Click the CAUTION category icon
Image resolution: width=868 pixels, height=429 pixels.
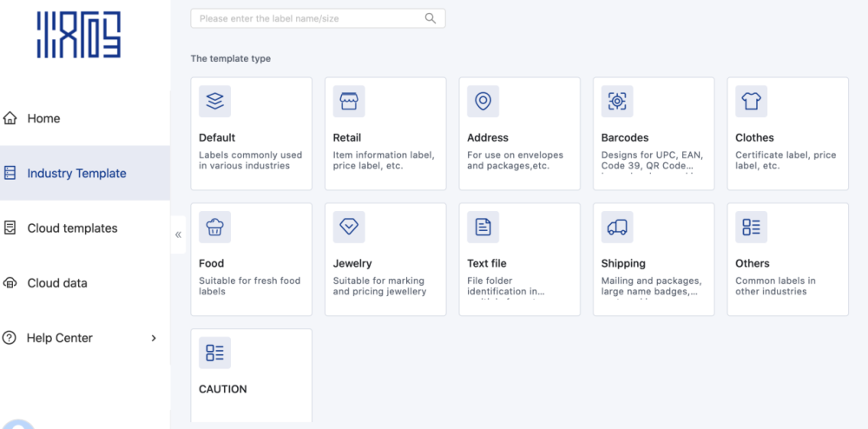[214, 353]
